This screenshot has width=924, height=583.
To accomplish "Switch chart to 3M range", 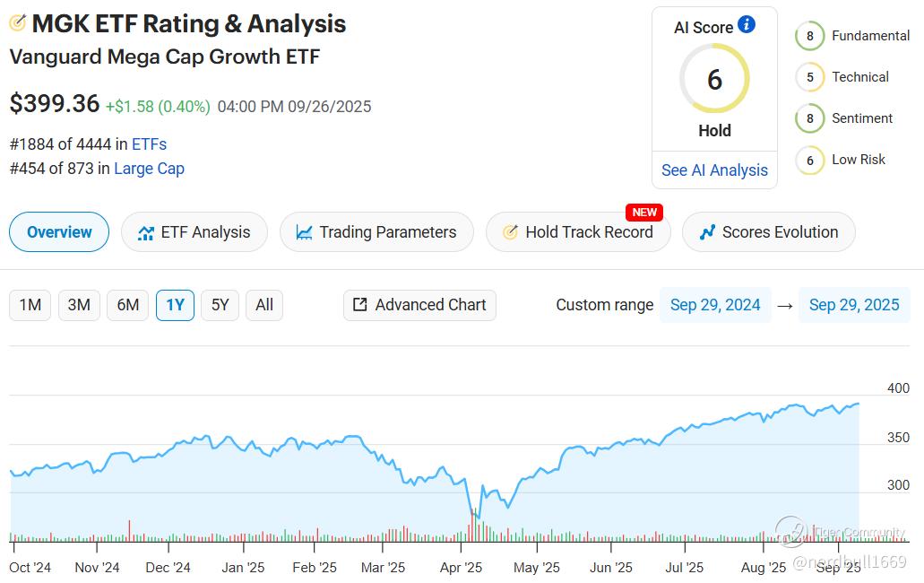I will click(x=79, y=305).
